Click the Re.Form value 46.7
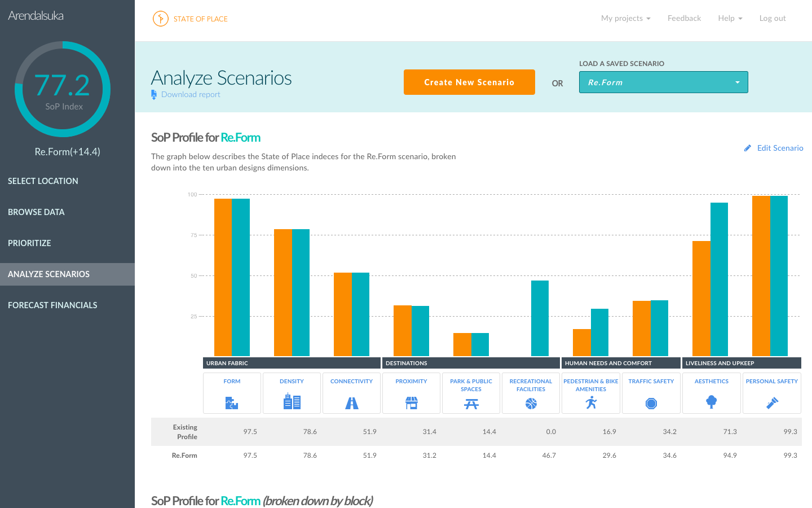The width and height of the screenshot is (812, 508). tap(549, 456)
